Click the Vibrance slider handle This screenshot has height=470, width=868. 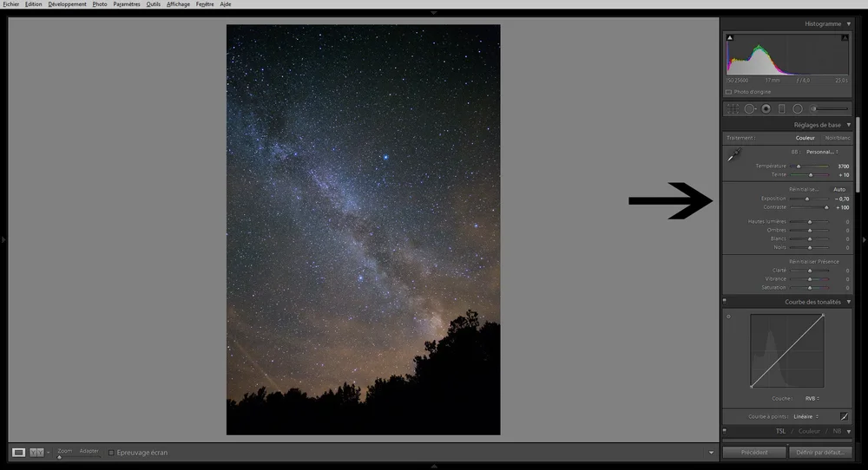coord(810,279)
